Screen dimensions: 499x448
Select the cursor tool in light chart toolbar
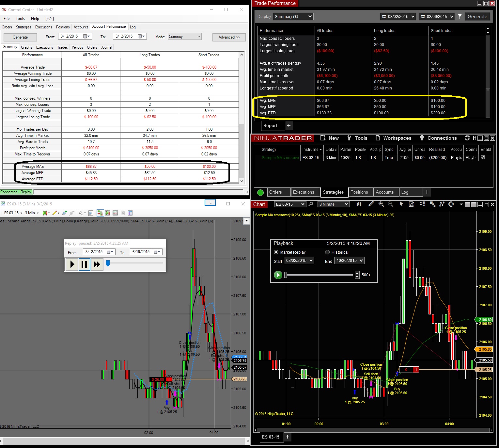click(x=82, y=213)
